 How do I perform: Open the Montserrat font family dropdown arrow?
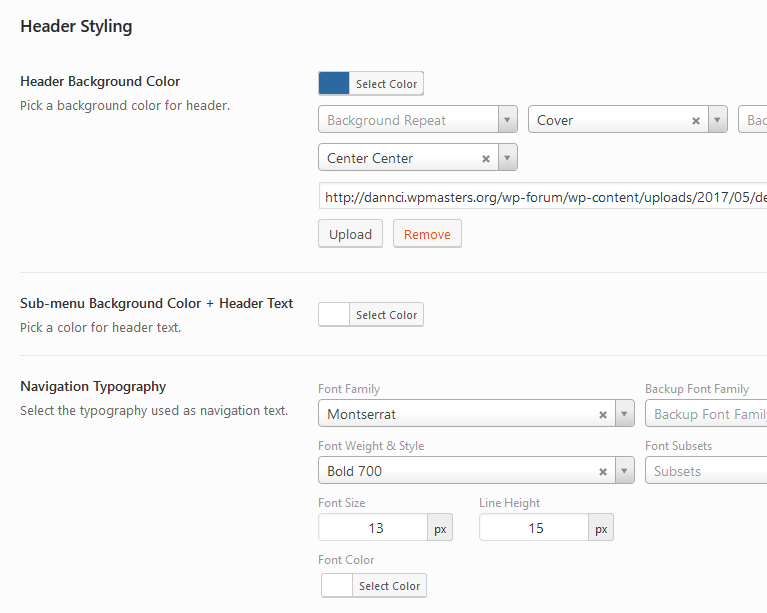[624, 414]
